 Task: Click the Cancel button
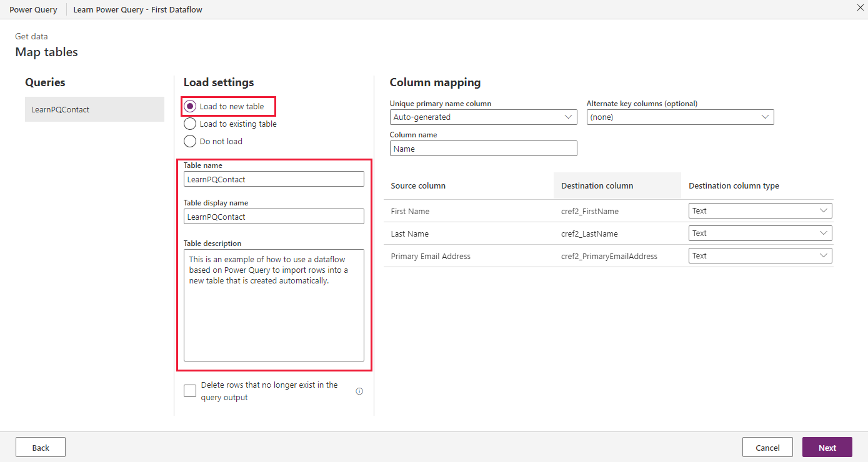pyautogui.click(x=767, y=447)
